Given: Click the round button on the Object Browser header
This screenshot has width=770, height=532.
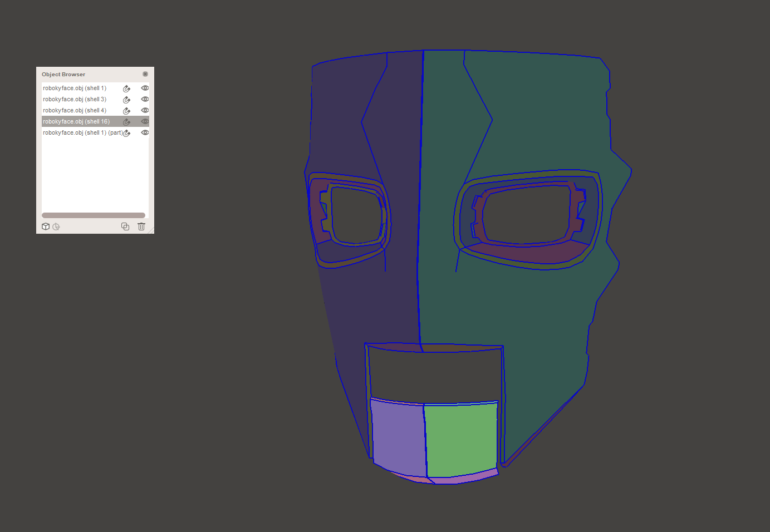Looking at the screenshot, I should (145, 73).
